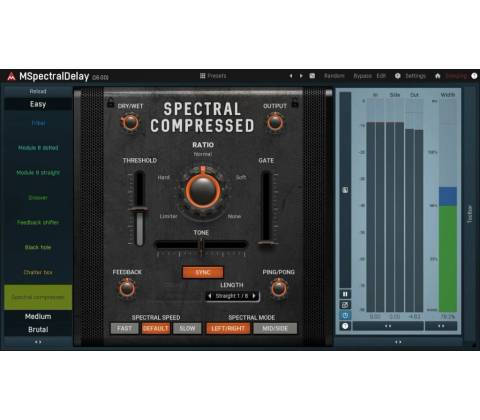Click the popup-meters icon below pause

[345, 305]
